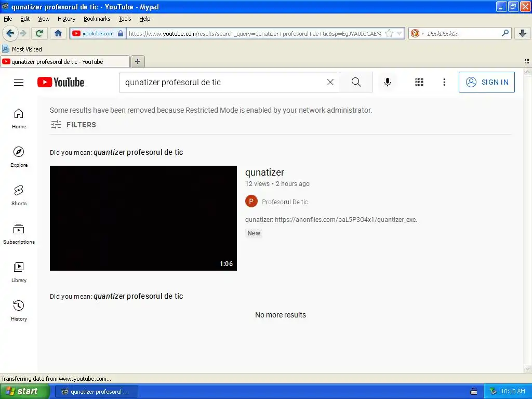The image size is (532, 399).
Task: Open the YouTube hamburger guide menu
Action: click(x=19, y=82)
